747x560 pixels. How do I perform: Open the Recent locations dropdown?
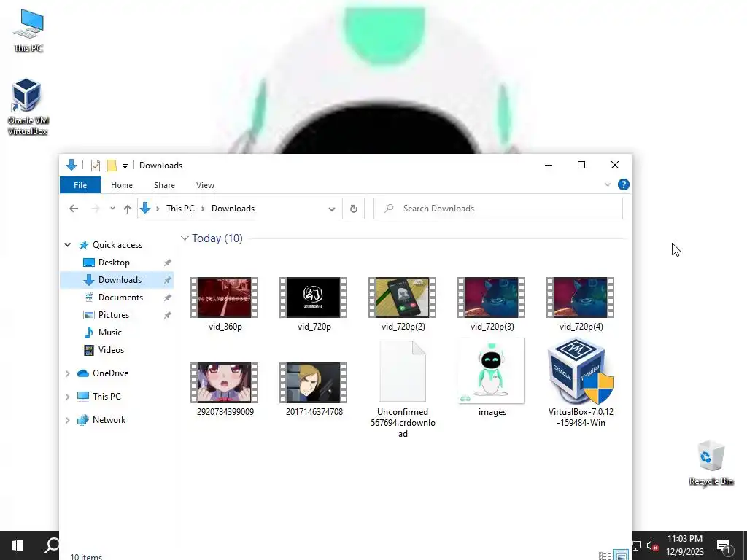pos(112,209)
